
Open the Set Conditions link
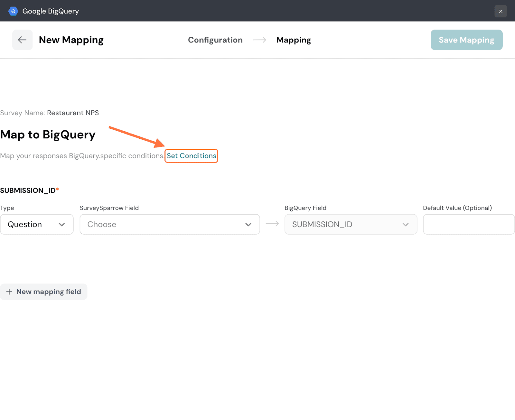click(192, 156)
